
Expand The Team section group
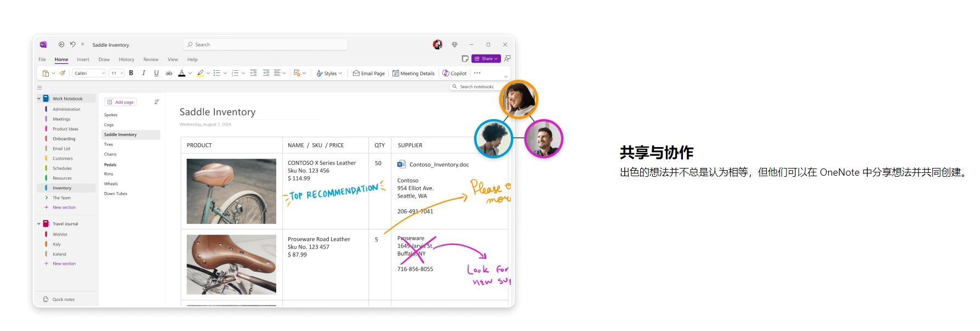point(46,198)
